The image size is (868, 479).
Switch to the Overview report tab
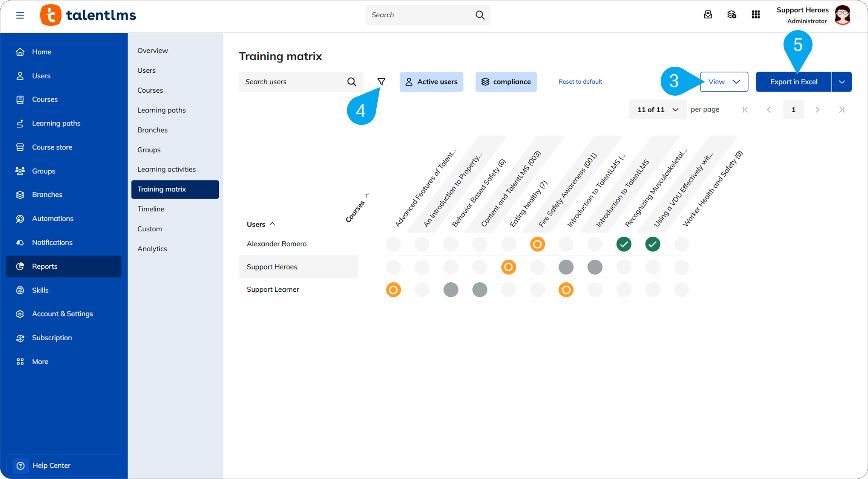tap(175, 51)
